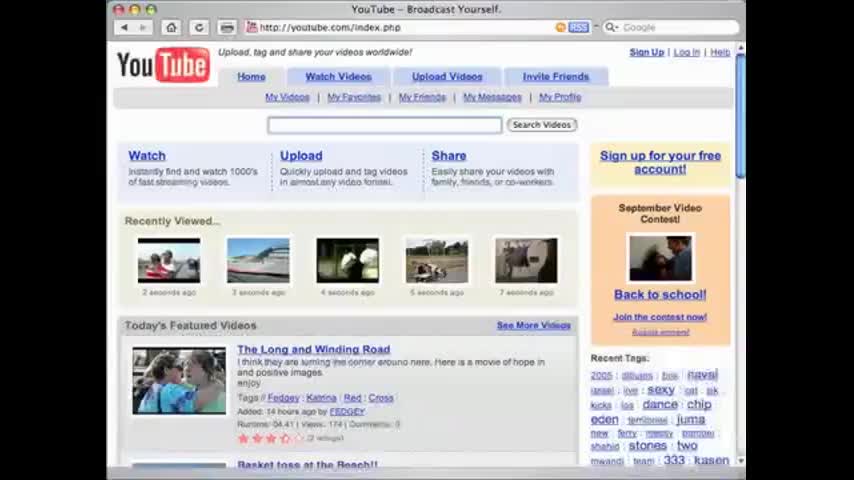
Task: Open My Videos submenu link
Action: click(287, 97)
